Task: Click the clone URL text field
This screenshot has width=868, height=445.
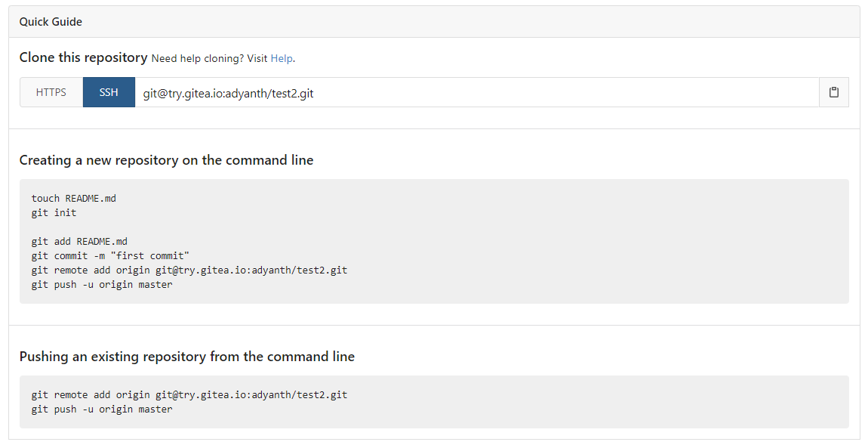Action: tap(476, 92)
